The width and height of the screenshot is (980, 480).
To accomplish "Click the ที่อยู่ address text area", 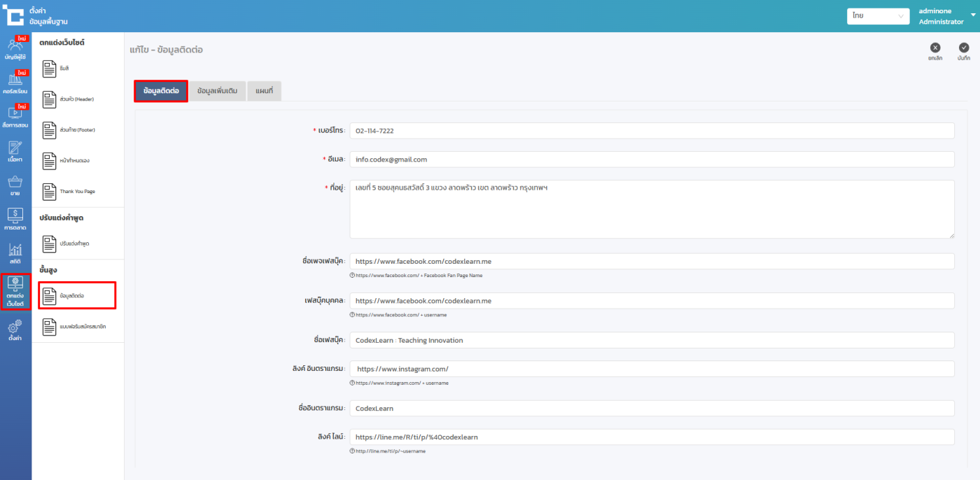I will coord(651,209).
